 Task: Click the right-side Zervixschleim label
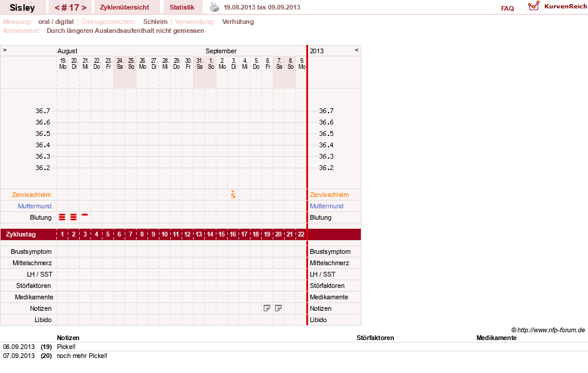[x=329, y=195]
